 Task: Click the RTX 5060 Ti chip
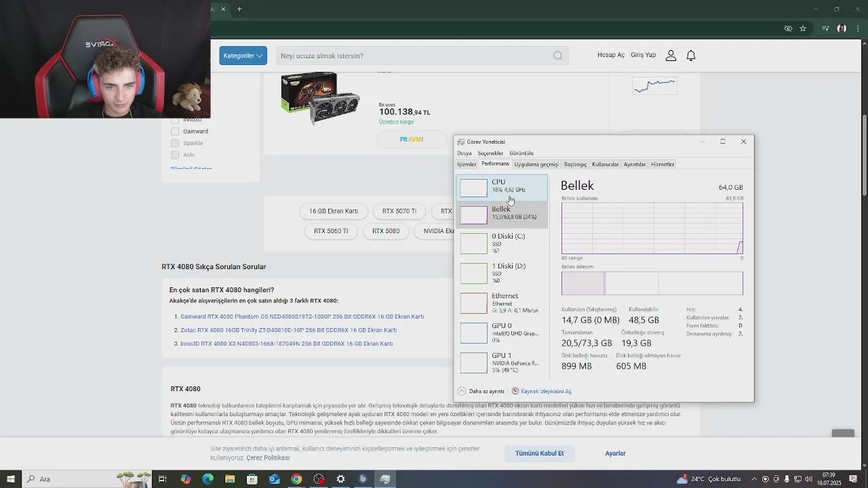tap(331, 231)
